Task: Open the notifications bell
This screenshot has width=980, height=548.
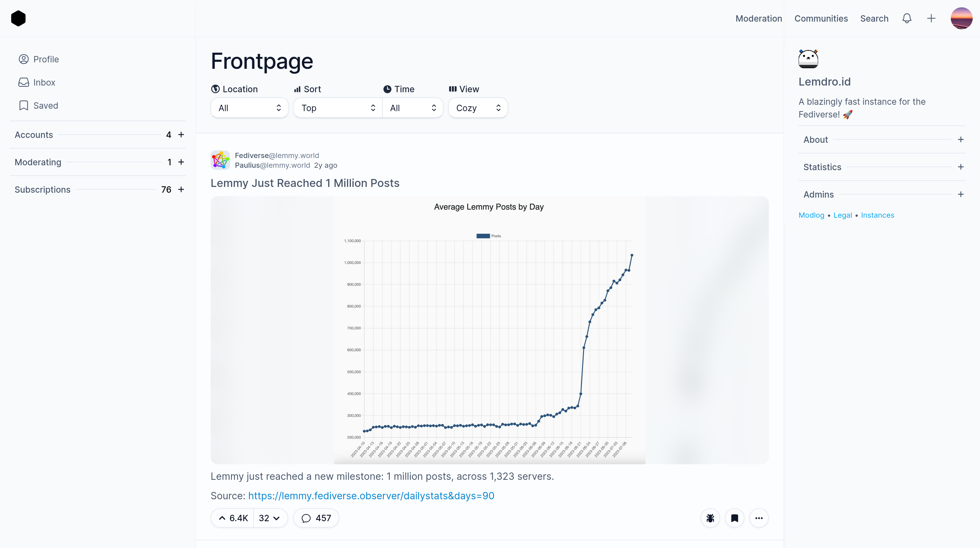Action: point(907,18)
